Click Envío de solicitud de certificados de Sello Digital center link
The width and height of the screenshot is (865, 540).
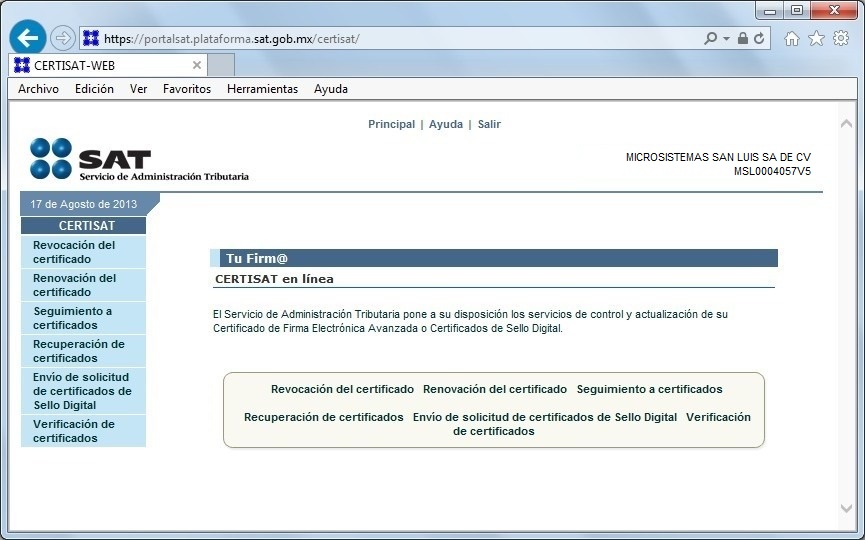[x=544, y=417]
